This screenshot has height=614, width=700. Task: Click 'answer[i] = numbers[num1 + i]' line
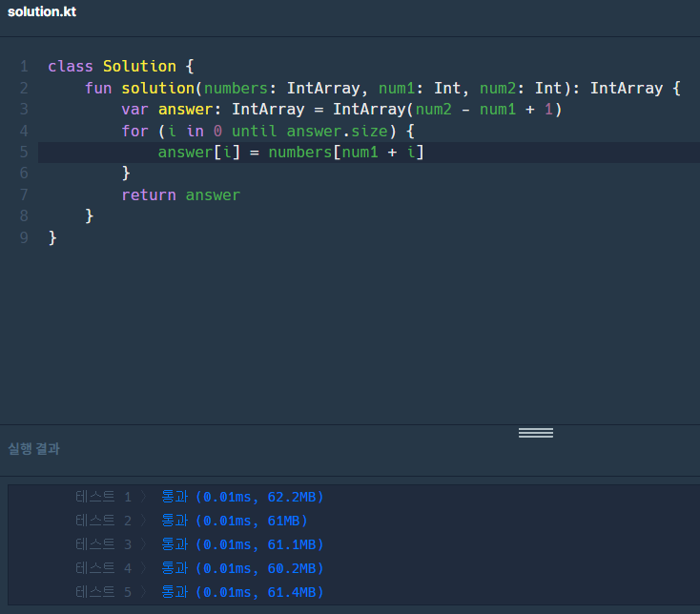point(291,153)
